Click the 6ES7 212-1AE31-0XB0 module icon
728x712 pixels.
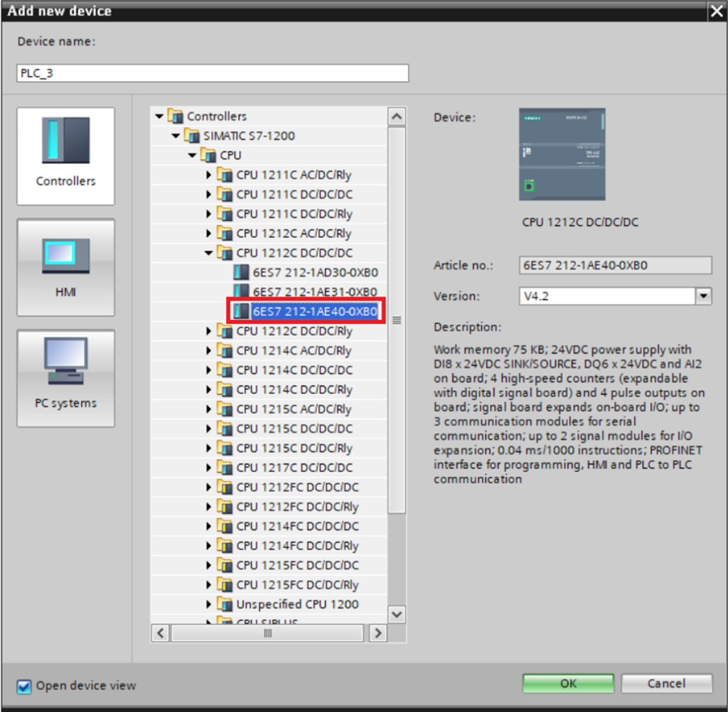tap(242, 292)
